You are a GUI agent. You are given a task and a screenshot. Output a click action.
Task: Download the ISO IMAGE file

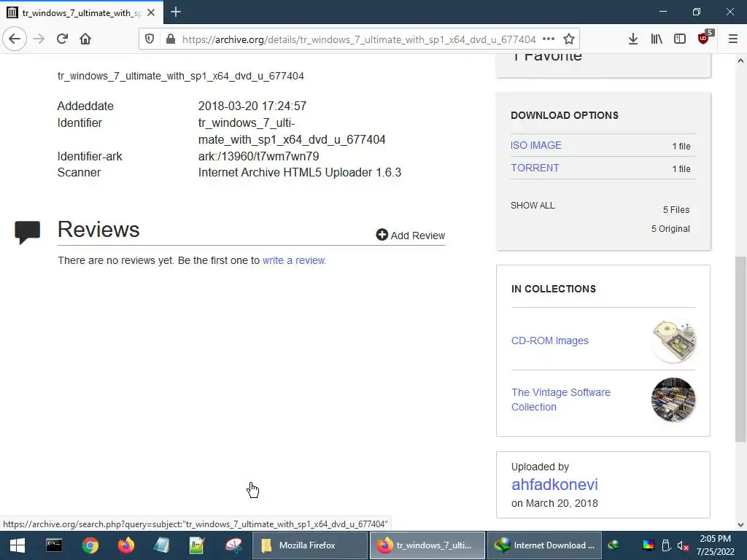(x=536, y=145)
